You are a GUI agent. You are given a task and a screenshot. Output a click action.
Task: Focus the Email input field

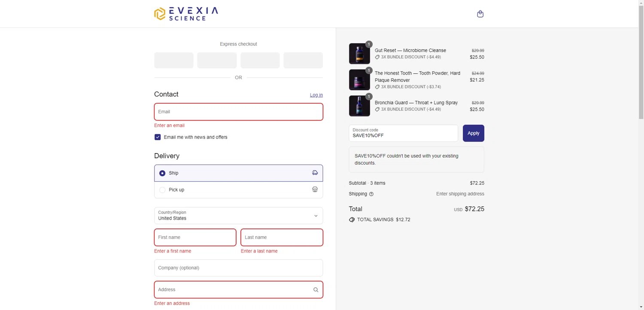tap(238, 111)
